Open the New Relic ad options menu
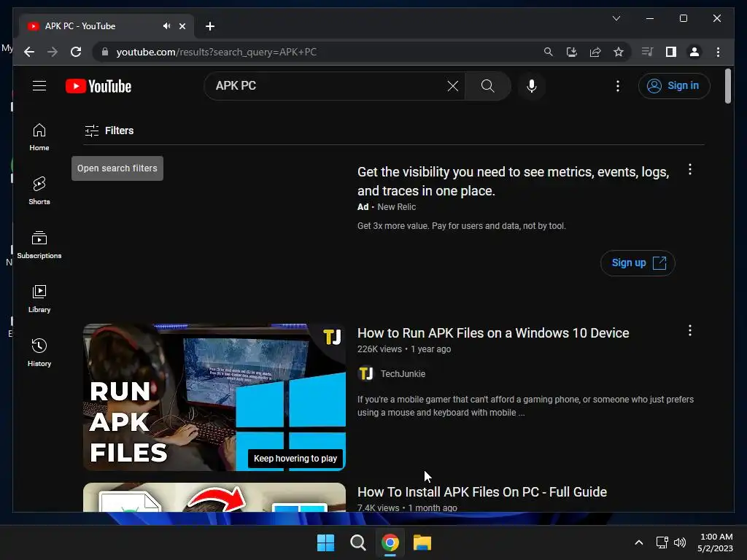The image size is (747, 560). coord(690,169)
